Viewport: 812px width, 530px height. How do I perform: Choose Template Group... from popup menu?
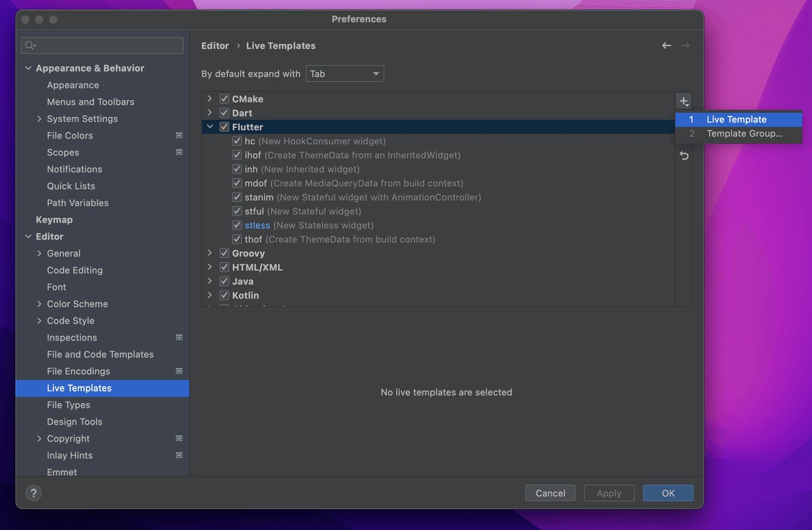point(738,134)
